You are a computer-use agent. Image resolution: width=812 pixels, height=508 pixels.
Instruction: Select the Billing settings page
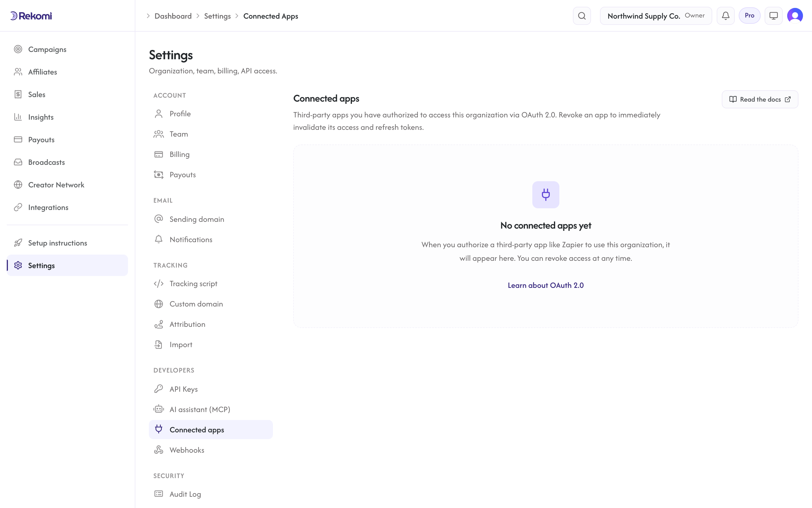pyautogui.click(x=211, y=154)
